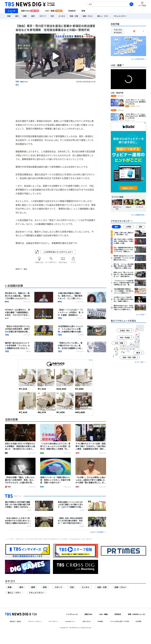Select 中部・甲信越 region button
151x644 pixels.
pos(125,338)
